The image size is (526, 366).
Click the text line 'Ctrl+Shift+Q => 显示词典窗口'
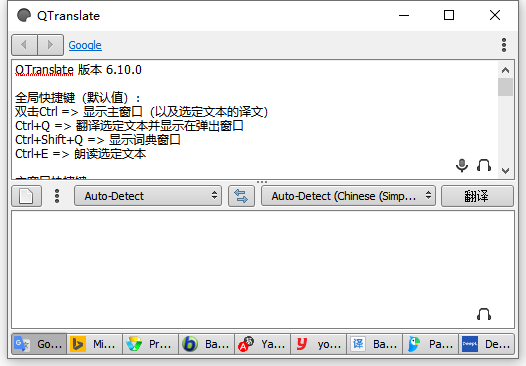[x=98, y=140]
